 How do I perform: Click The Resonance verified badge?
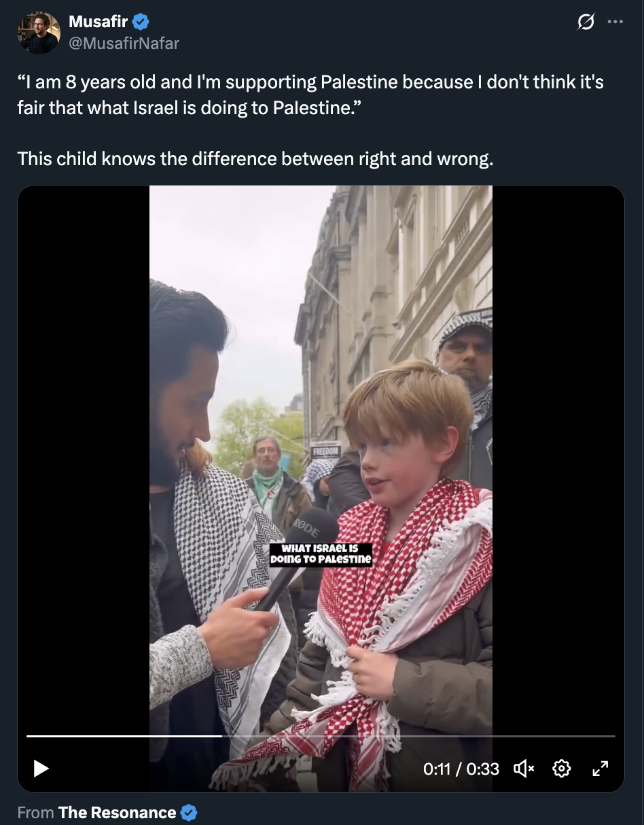tap(190, 813)
